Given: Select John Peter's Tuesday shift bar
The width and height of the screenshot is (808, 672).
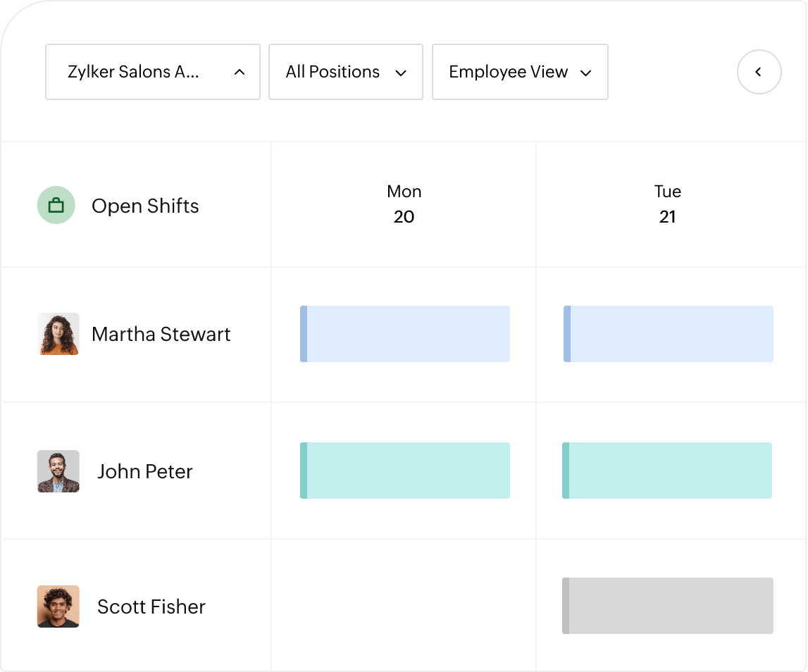Looking at the screenshot, I should coord(669,470).
